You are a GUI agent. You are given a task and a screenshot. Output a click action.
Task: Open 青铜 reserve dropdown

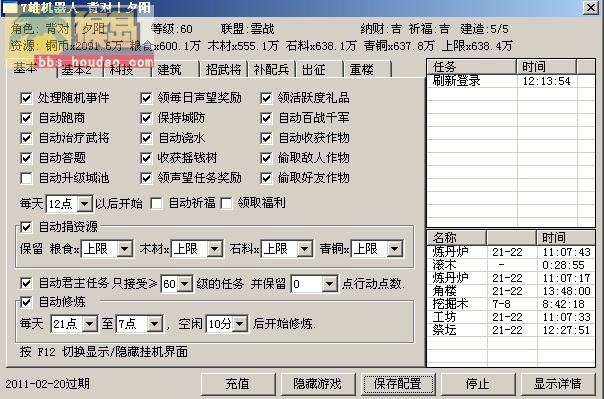[x=395, y=249]
